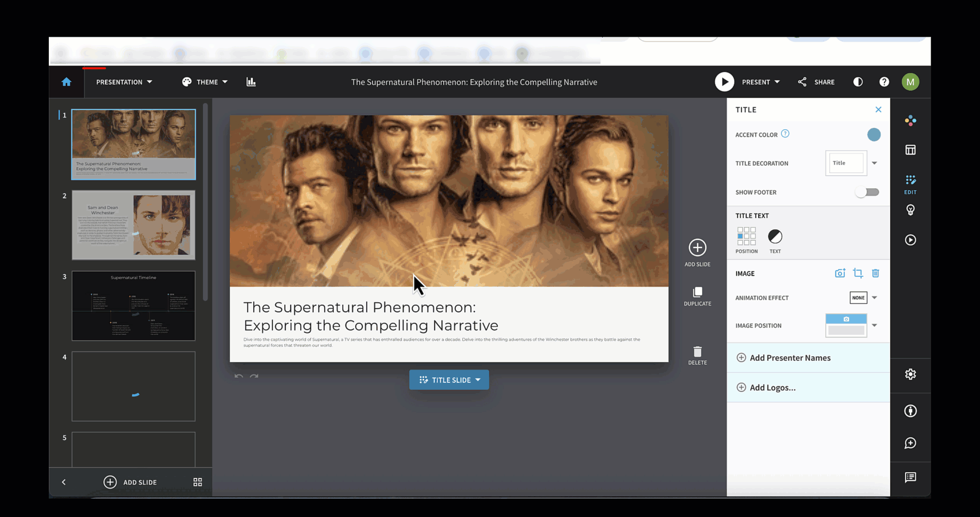Open the layout template icon in sidebar
The height and width of the screenshot is (517, 980).
tap(911, 150)
